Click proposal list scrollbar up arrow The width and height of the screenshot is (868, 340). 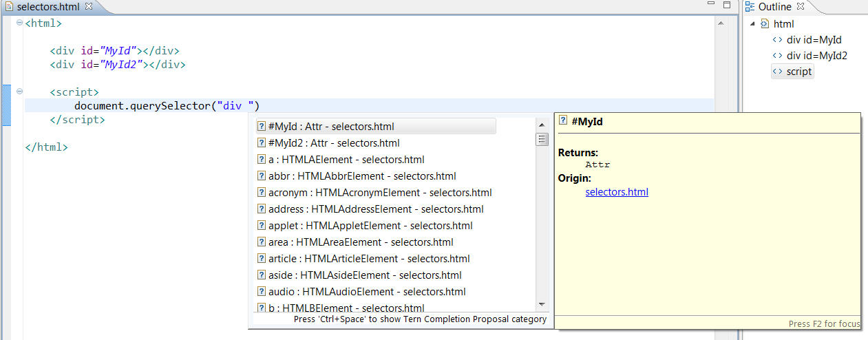click(x=542, y=125)
